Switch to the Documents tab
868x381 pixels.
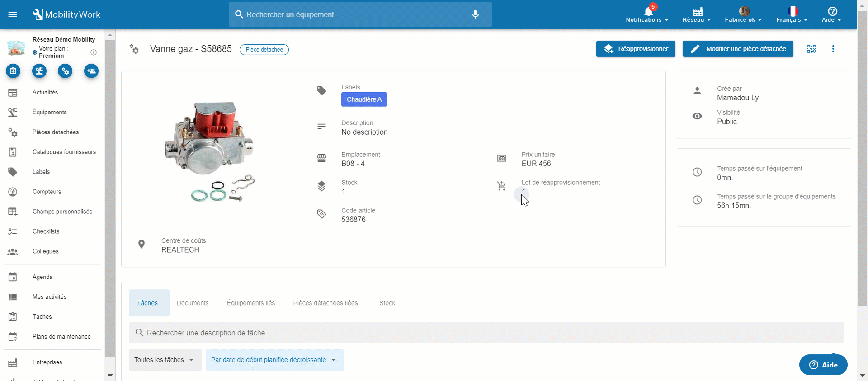(x=193, y=303)
